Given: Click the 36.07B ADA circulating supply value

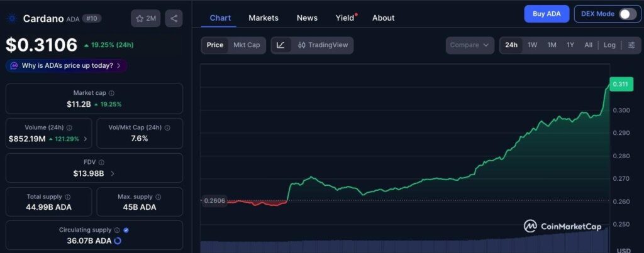Looking at the screenshot, I should pos(89,240).
